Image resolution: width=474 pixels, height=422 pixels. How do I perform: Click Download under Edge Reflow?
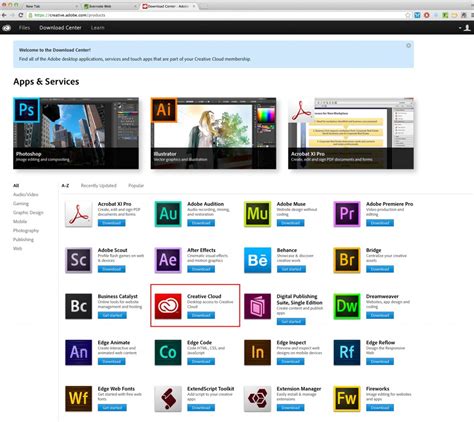coord(380,361)
